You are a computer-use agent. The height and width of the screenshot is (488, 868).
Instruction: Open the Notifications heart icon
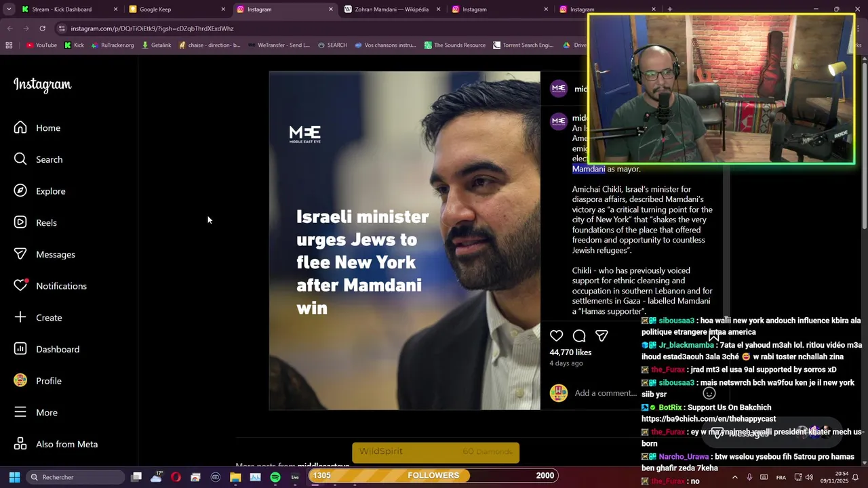tap(20, 285)
